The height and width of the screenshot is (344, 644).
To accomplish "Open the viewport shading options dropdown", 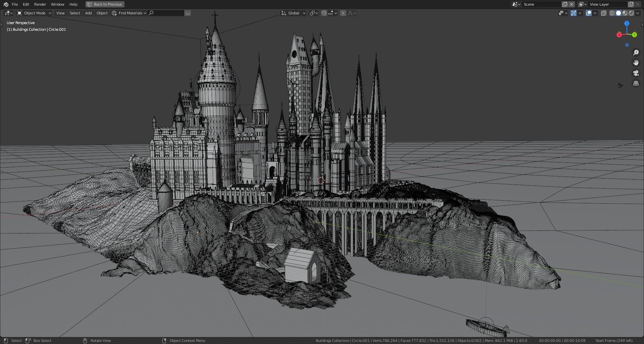I will 638,13.
